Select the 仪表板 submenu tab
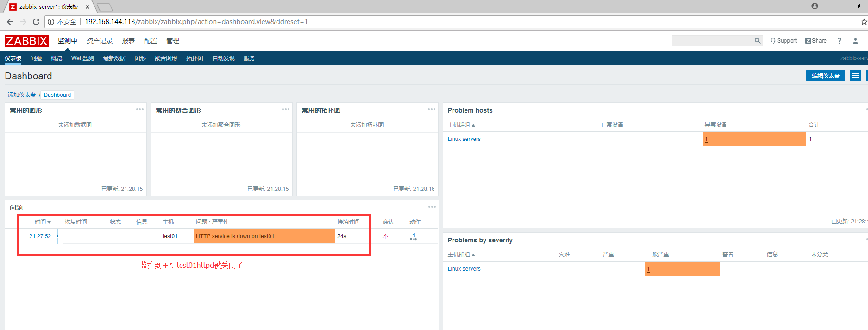Viewport: 868px width, 330px height. (x=13, y=58)
